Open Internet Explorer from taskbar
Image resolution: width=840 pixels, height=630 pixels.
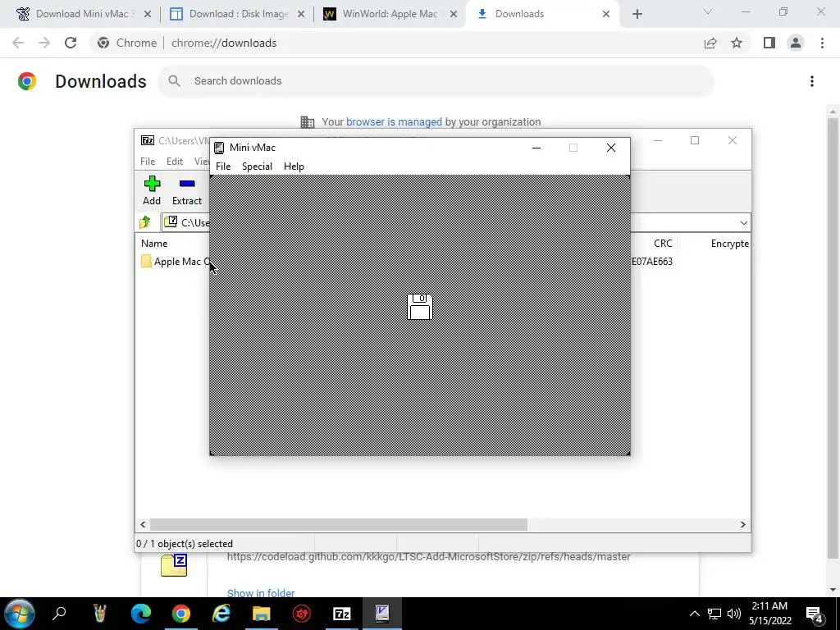click(221, 614)
